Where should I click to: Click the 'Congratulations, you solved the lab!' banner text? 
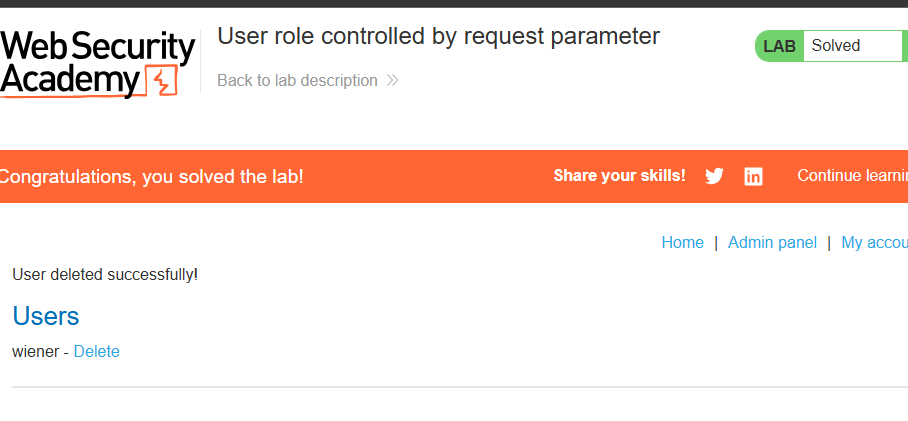click(151, 177)
